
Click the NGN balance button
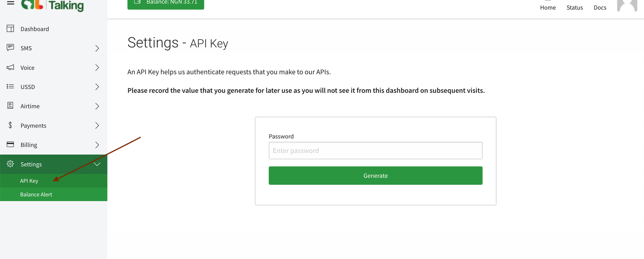pyautogui.click(x=166, y=3)
